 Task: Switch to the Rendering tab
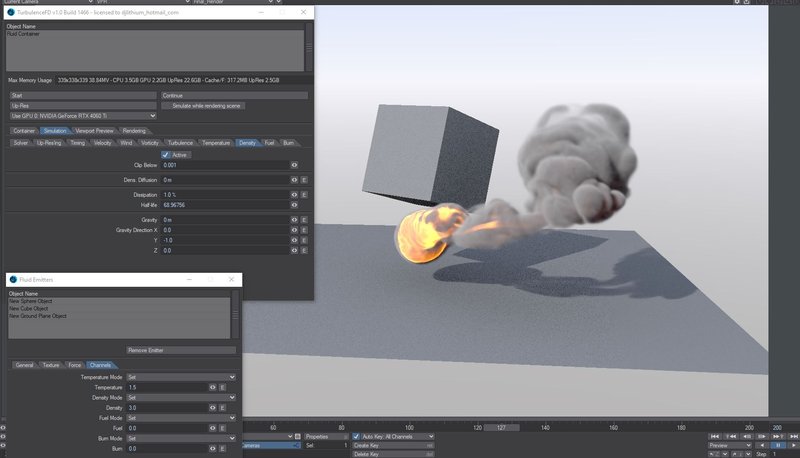(x=134, y=131)
